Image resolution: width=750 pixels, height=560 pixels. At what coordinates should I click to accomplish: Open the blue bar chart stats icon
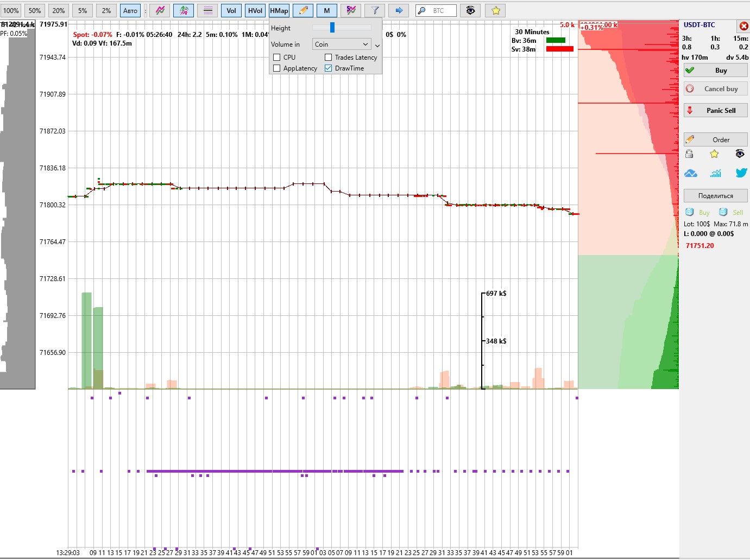715,173
